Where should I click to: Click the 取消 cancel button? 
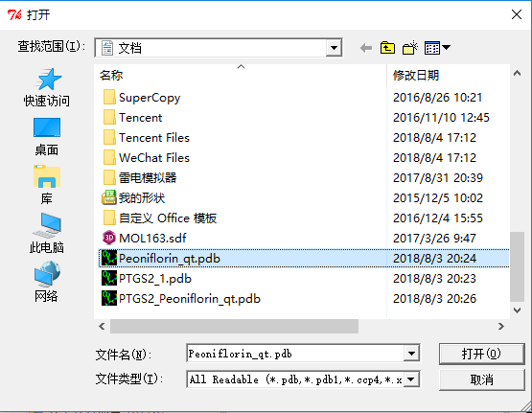[482, 379]
